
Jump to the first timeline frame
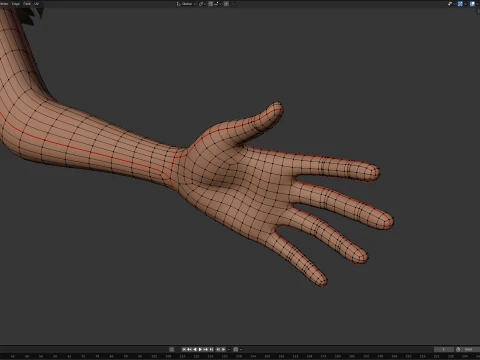tap(184, 349)
